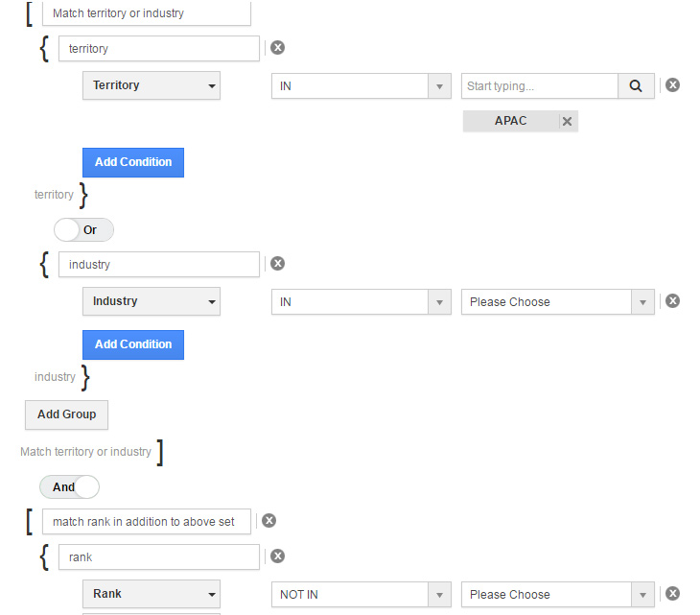Delete the Rank NOT IN condition row
700x615 pixels.
click(673, 594)
